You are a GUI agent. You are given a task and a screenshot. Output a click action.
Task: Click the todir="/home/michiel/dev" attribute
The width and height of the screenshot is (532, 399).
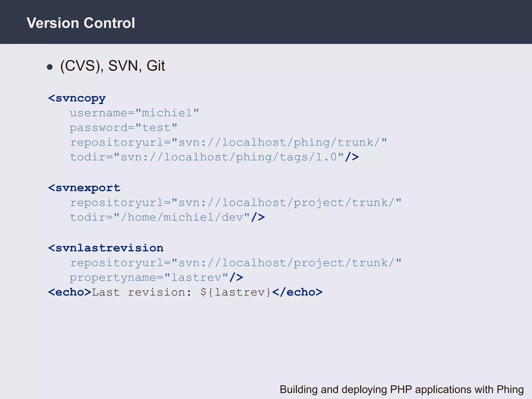(160, 217)
